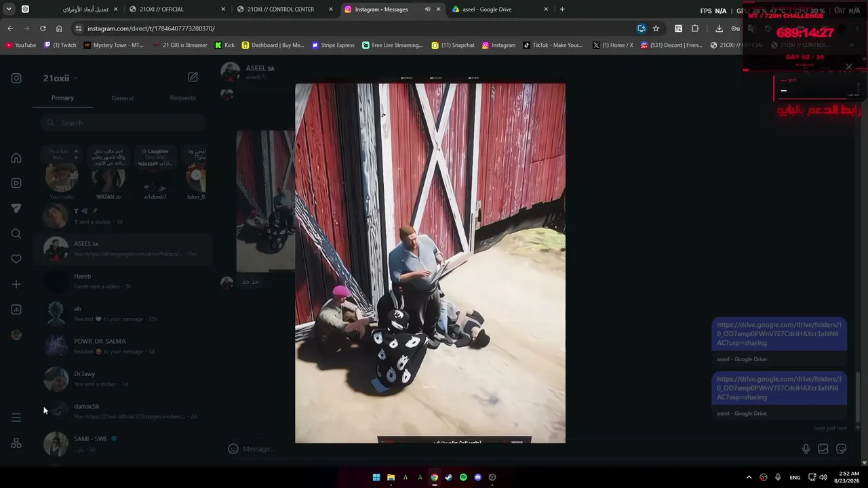868x488 pixels.
Task: Open Steam from the taskbar
Action: click(449, 477)
